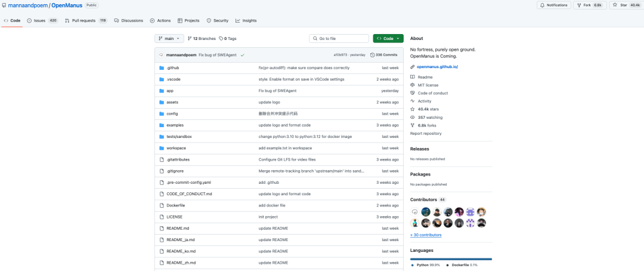The width and height of the screenshot is (644, 271).
Task: Open the Code tab
Action: pyautogui.click(x=12, y=20)
